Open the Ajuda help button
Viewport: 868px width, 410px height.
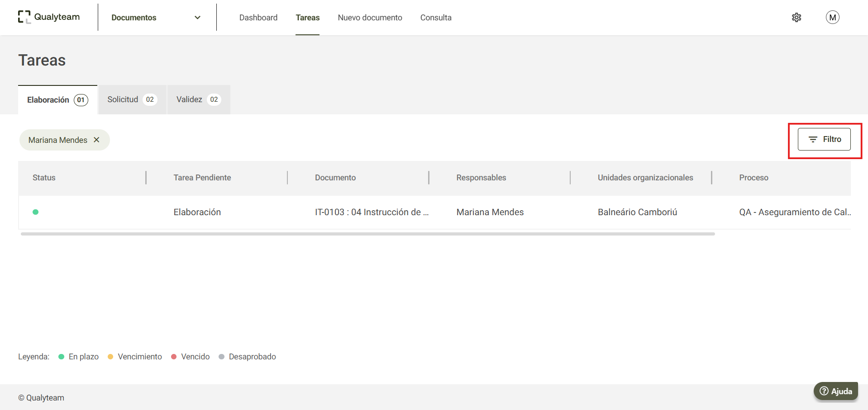tap(836, 391)
